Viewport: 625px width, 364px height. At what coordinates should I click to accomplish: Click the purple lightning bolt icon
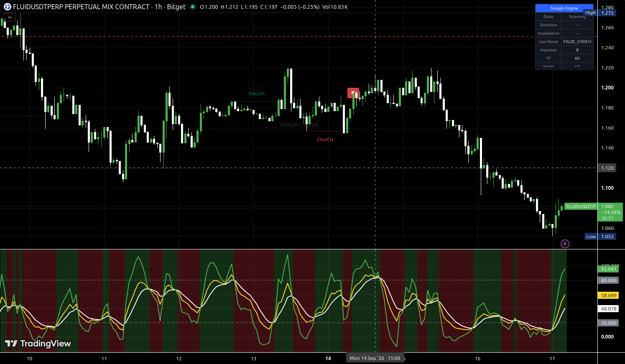[x=565, y=244]
